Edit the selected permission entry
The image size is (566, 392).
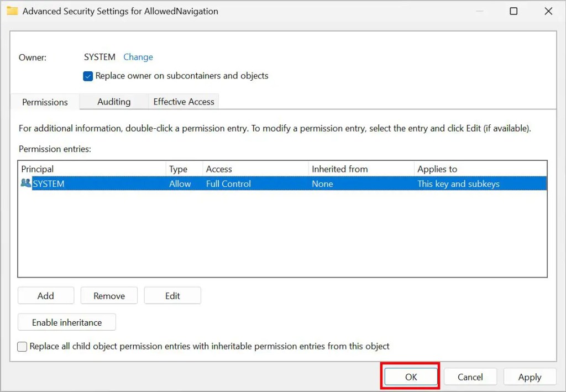[x=172, y=296]
